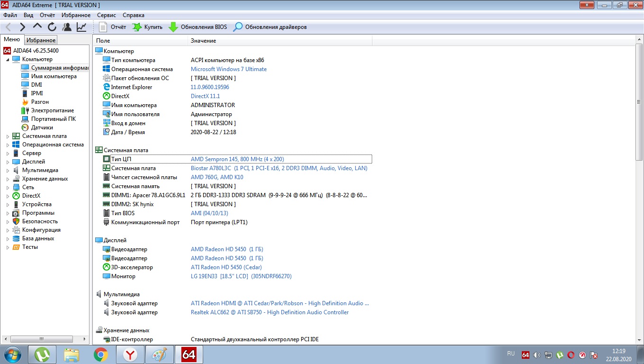Expand the Системная плата tree node
The width and height of the screenshot is (644, 364).
pyautogui.click(x=8, y=136)
